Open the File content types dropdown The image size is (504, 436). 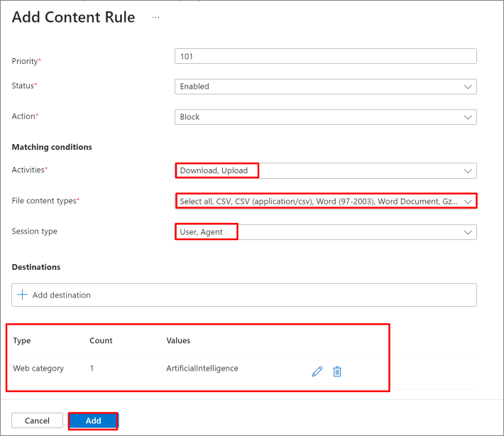326,201
